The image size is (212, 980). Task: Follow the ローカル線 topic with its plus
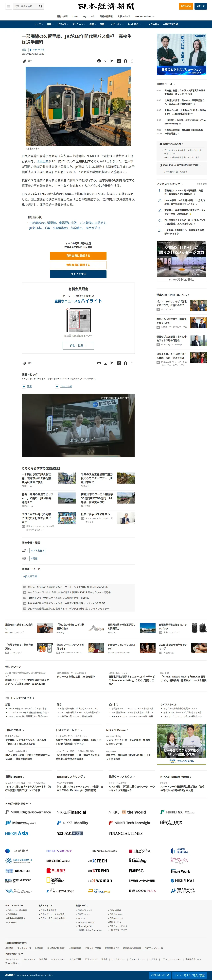point(57,386)
